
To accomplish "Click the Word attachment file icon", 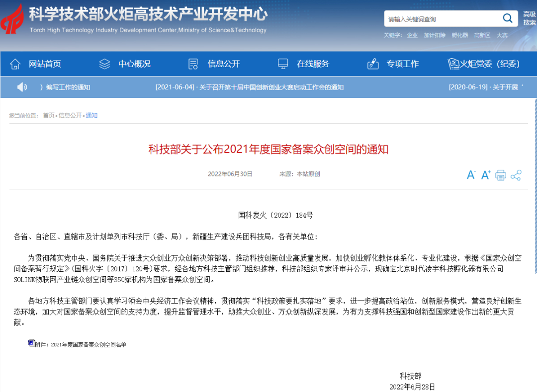I will [x=31, y=343].
